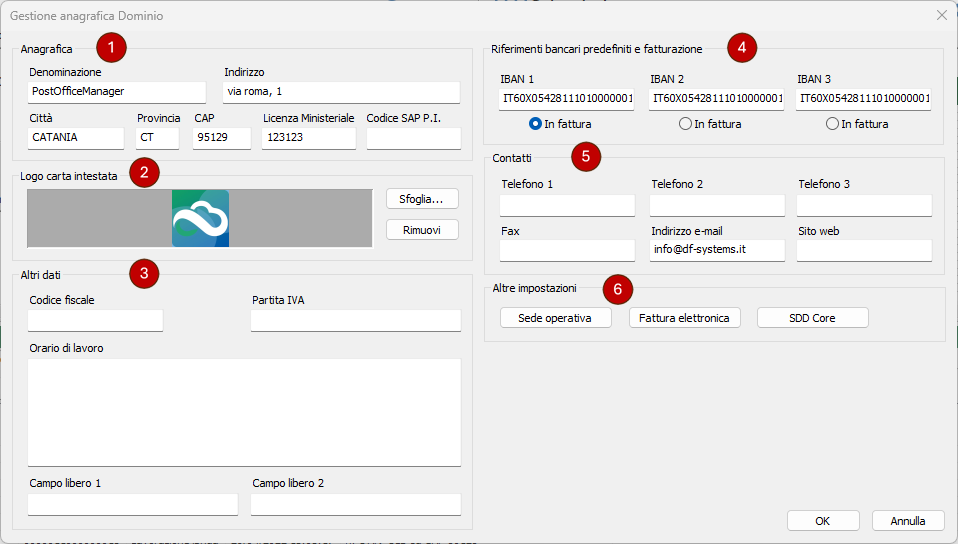Select In fattura under IBAN 3
Viewport: 958px width, 544px height.
coord(833,124)
